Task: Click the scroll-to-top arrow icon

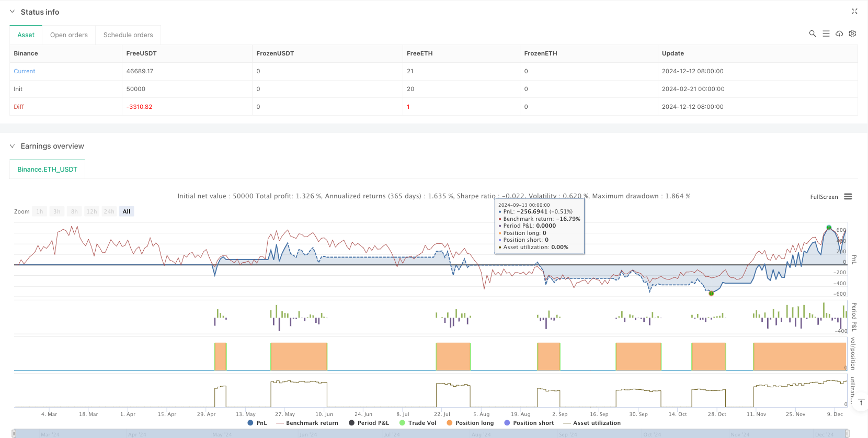Action: point(861,402)
